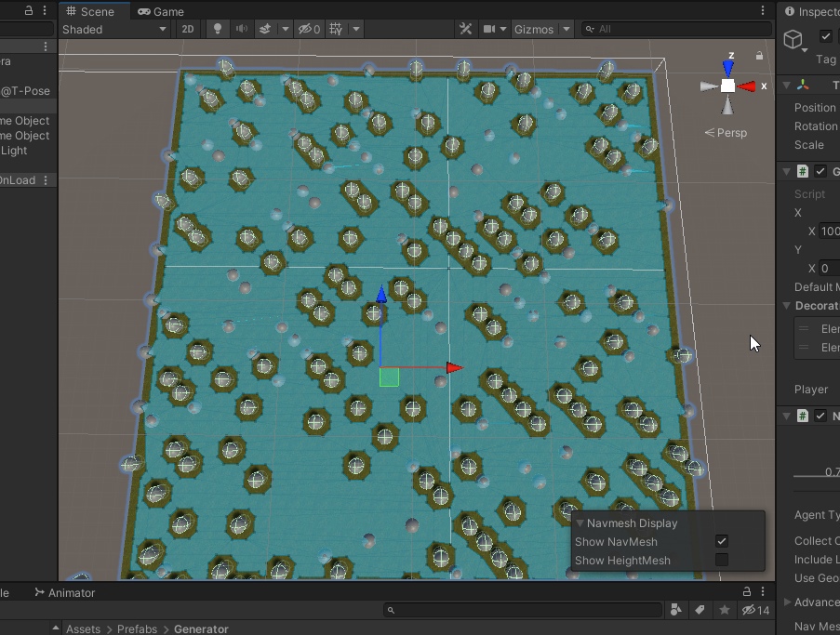Click the green plane move handle
The image size is (840, 635).
point(389,377)
